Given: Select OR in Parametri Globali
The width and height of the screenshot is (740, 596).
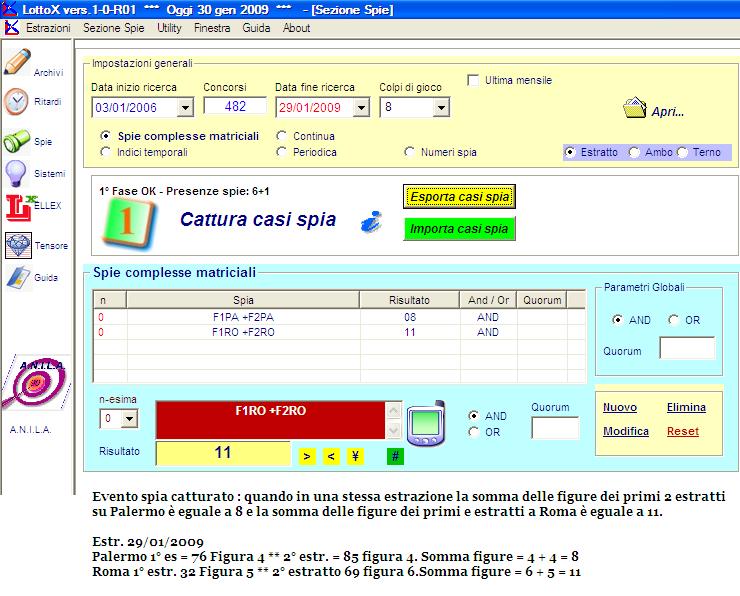Looking at the screenshot, I should [673, 320].
